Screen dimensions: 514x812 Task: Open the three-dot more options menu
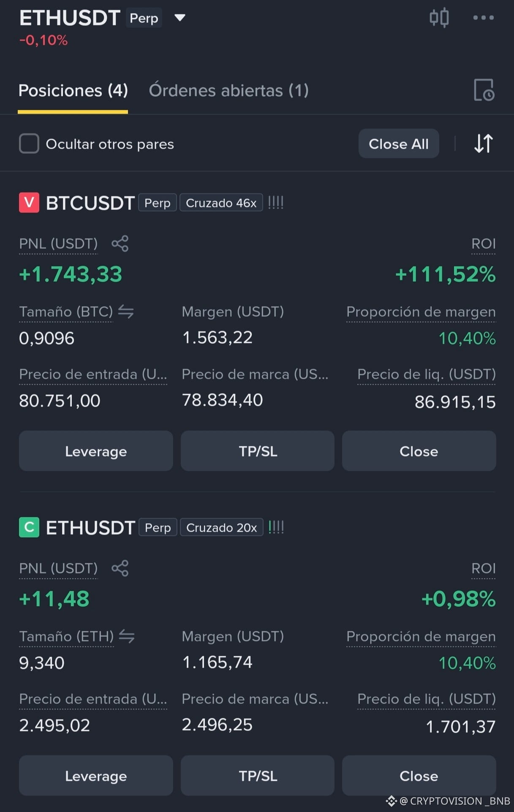coord(483,18)
